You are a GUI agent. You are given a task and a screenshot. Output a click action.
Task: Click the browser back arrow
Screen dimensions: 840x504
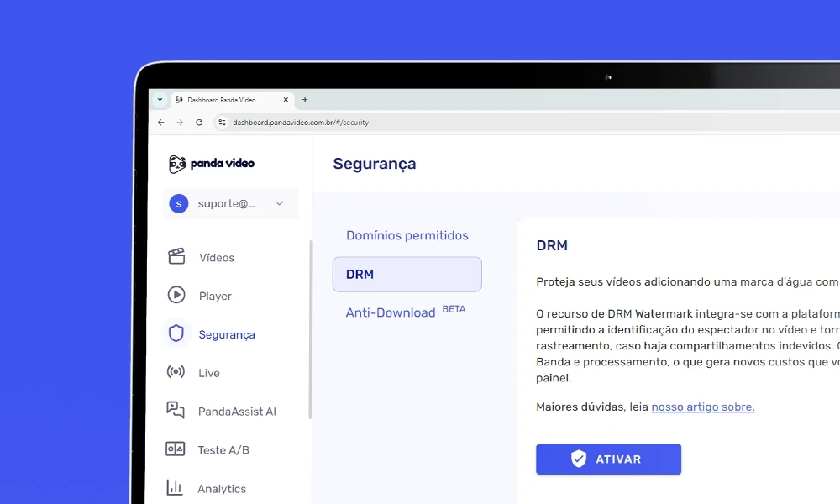tap(160, 122)
